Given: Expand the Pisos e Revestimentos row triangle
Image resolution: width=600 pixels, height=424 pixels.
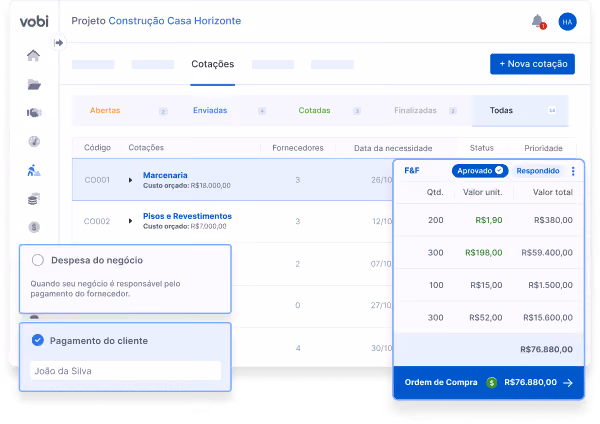Looking at the screenshot, I should 130,221.
